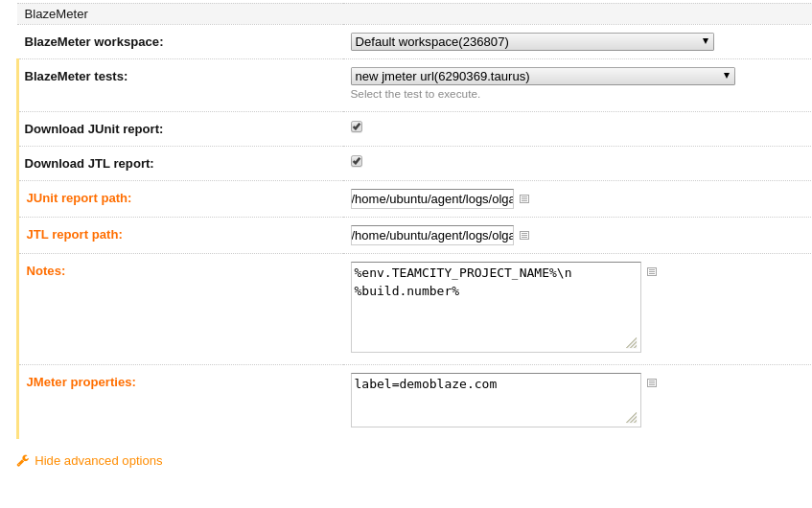This screenshot has width=812, height=508.
Task: Click the parameter list icon next to Notes
Action: point(652,272)
